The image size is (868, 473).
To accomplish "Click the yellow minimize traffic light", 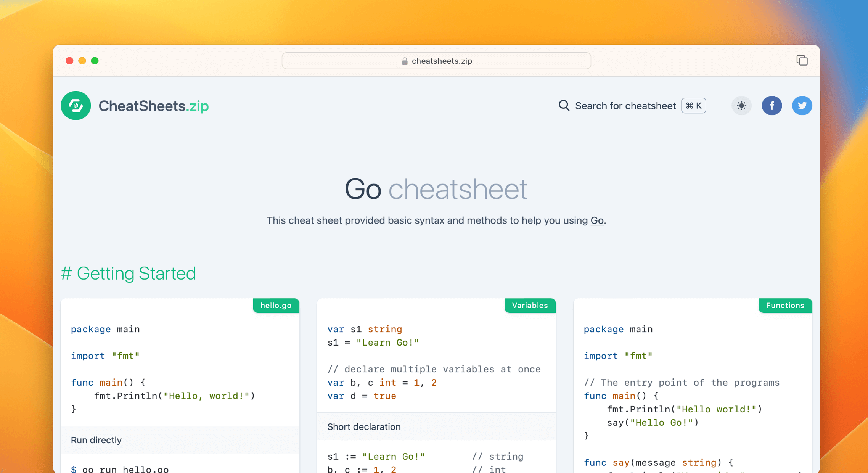I will point(82,60).
